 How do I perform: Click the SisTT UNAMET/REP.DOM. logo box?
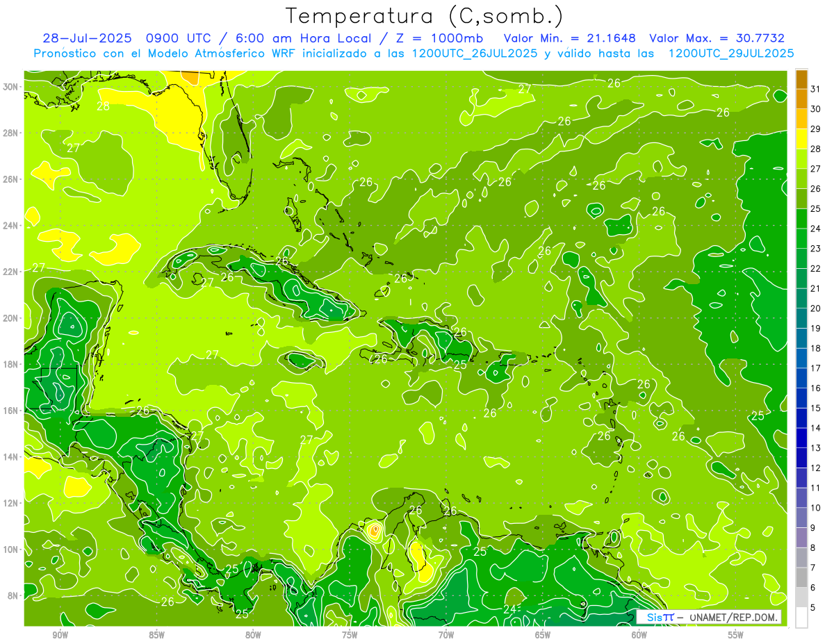[x=708, y=617]
